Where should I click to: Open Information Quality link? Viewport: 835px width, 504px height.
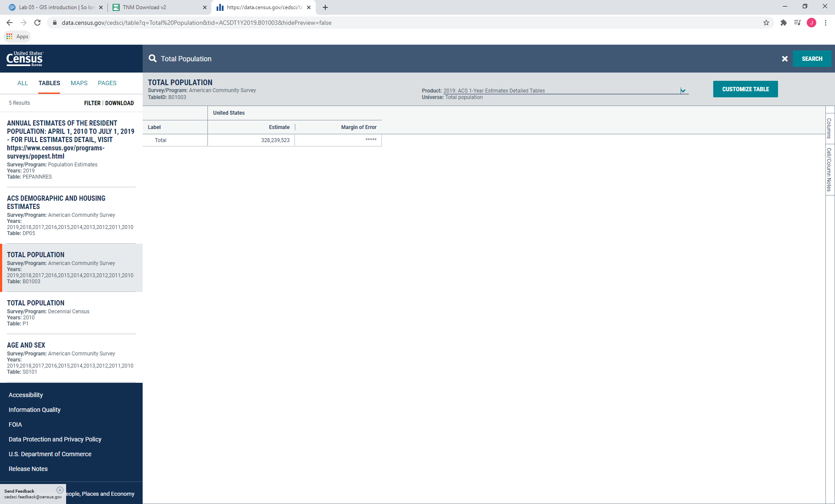click(34, 410)
